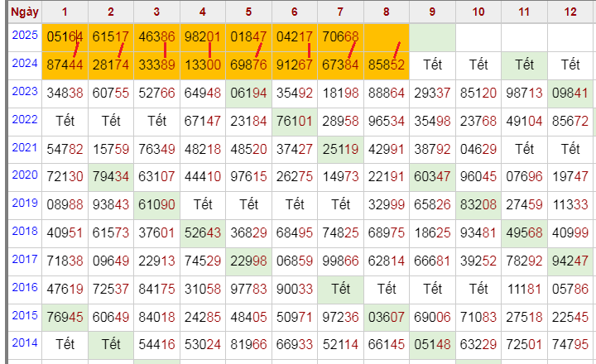
Task: Click the 2025 year link
Action: point(25,36)
